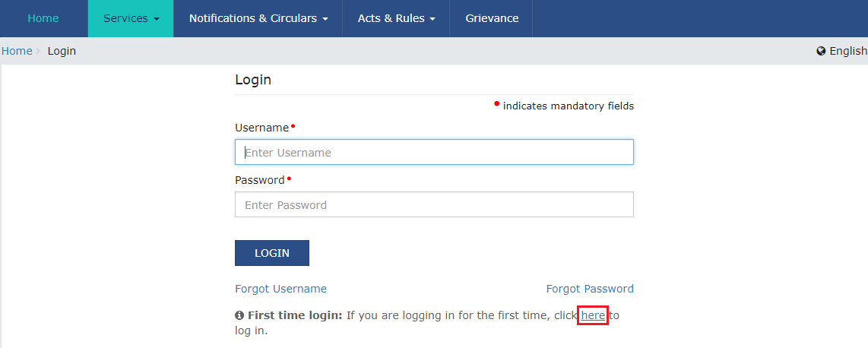Expand the Services dropdown menu
Screen dimensions: 868x348
[x=131, y=18]
